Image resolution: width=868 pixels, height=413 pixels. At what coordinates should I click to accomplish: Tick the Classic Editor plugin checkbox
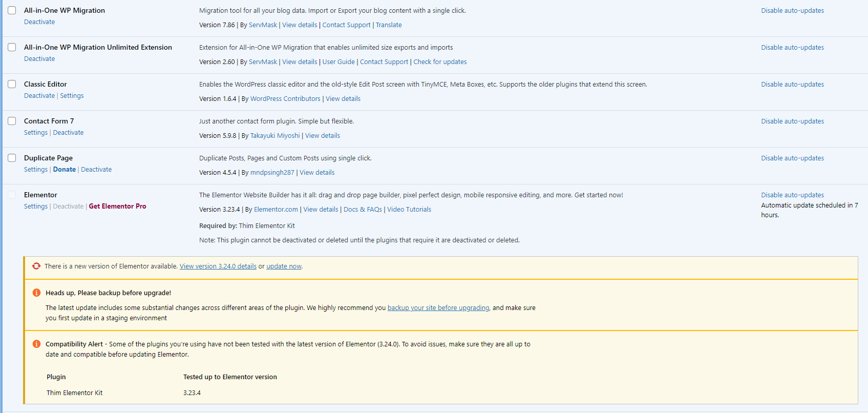click(12, 84)
